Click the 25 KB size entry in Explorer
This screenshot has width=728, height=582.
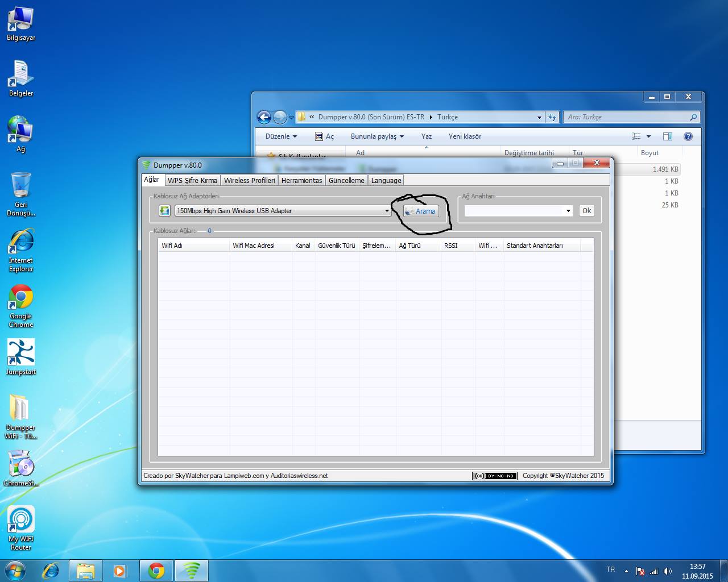[670, 205]
